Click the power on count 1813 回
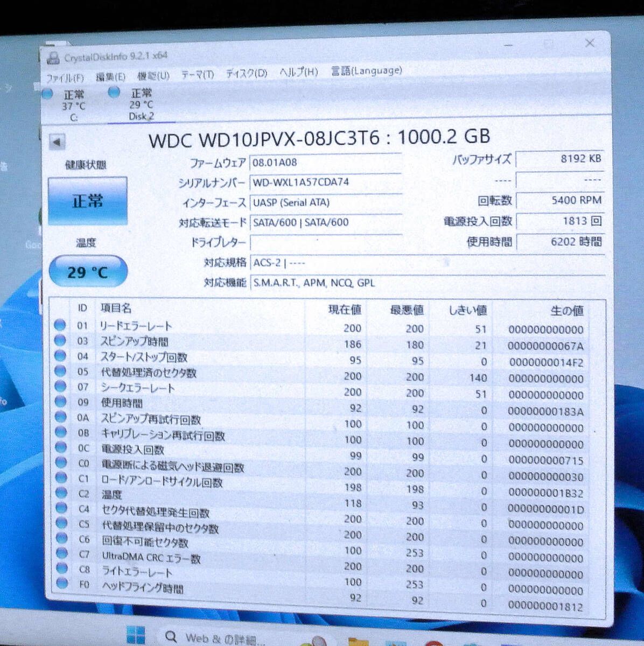The width and height of the screenshot is (644, 646). (x=559, y=221)
